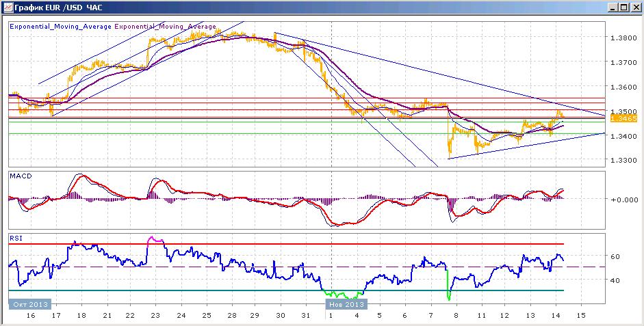Maximize the EUR/USD chart window
The image size is (644, 326).
(x=623, y=8)
